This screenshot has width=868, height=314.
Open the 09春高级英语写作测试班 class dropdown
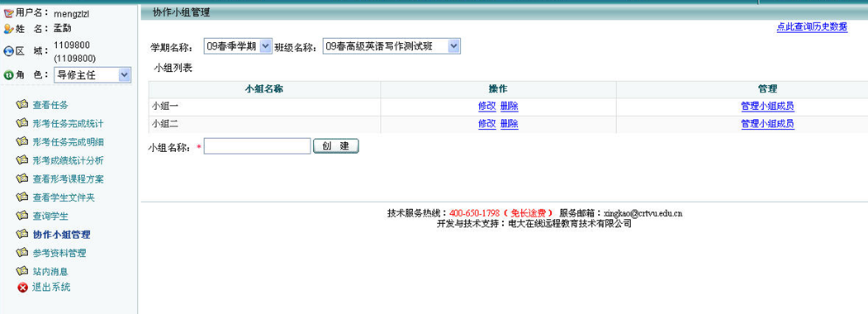(x=391, y=46)
